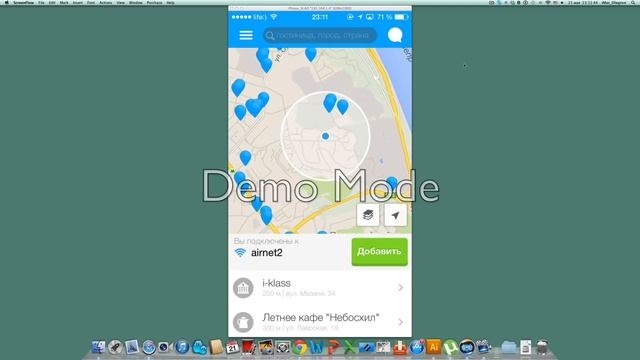
Task: Tap the teapot icon of Летнее кафе
Action: pos(243,322)
